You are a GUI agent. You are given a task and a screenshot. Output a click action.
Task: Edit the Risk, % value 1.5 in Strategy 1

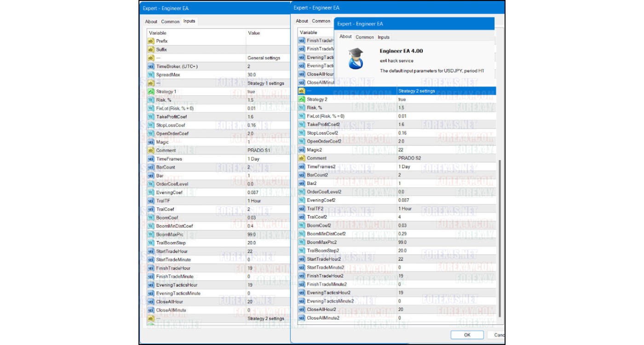pos(251,100)
